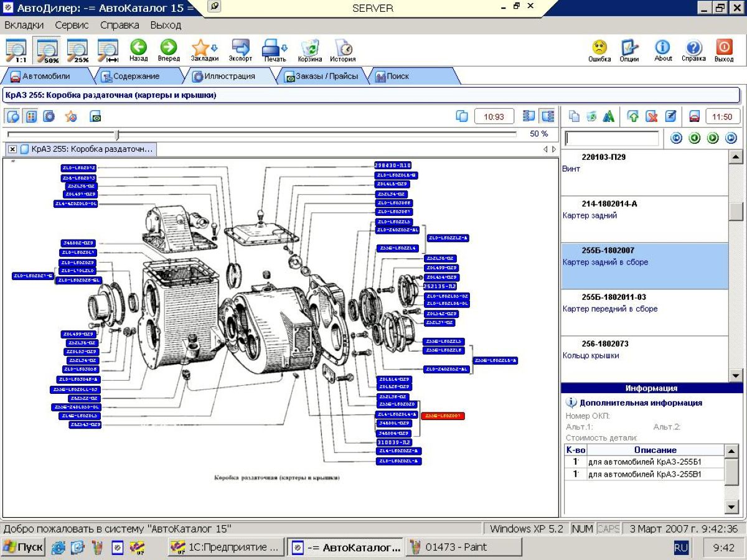Go to next part with green arrow

713,138
